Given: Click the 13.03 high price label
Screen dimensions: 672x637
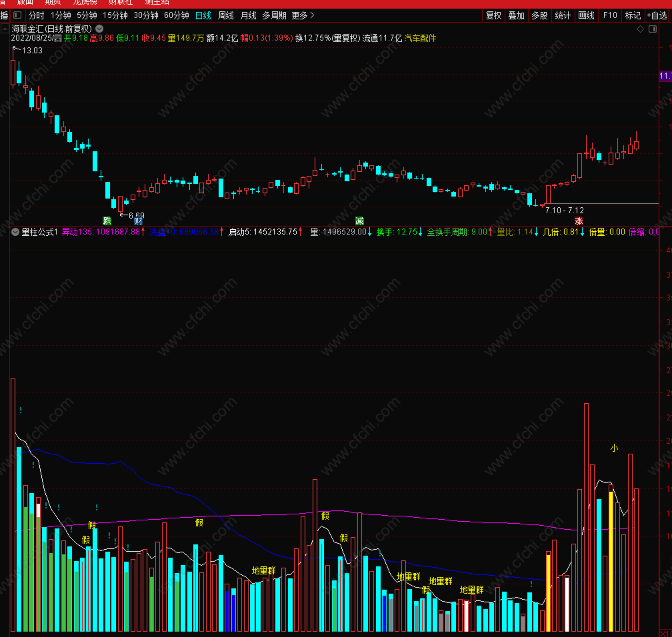Looking at the screenshot, I should [32, 51].
